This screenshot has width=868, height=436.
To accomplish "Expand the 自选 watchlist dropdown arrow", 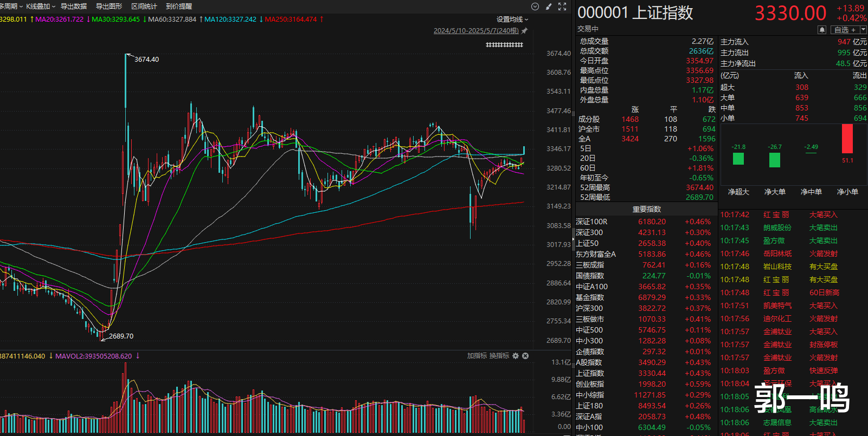I will coord(864,30).
